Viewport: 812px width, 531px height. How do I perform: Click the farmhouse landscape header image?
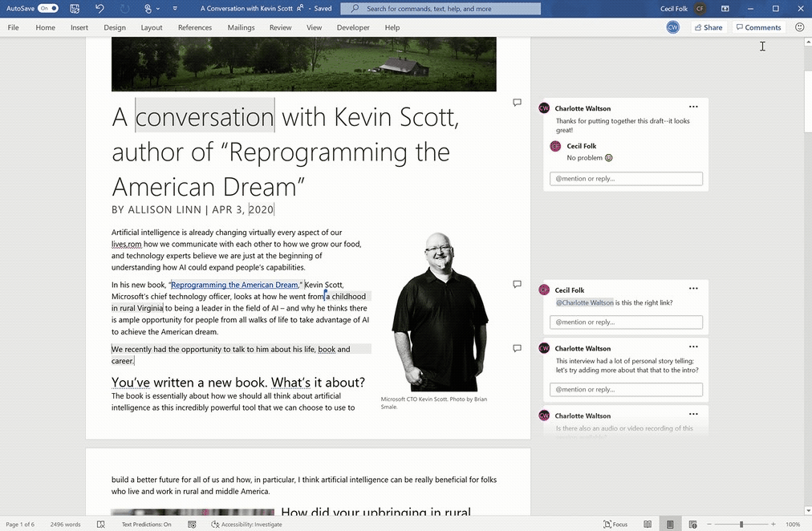304,64
